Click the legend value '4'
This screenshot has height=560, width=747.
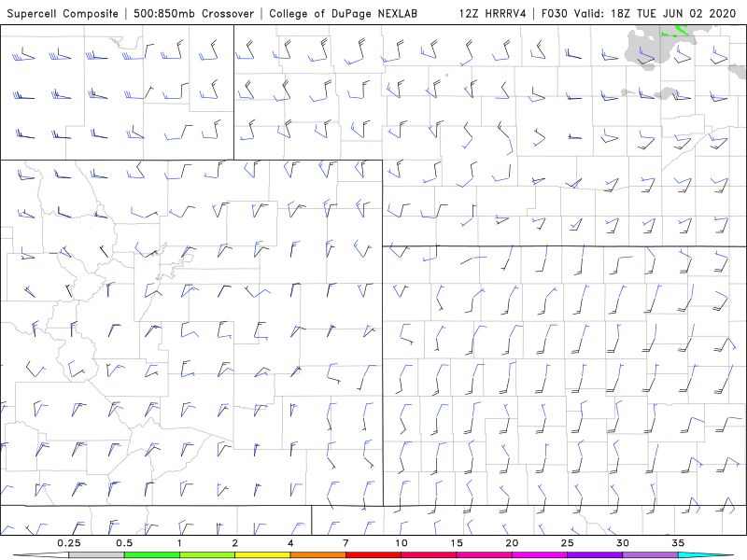[x=290, y=543]
